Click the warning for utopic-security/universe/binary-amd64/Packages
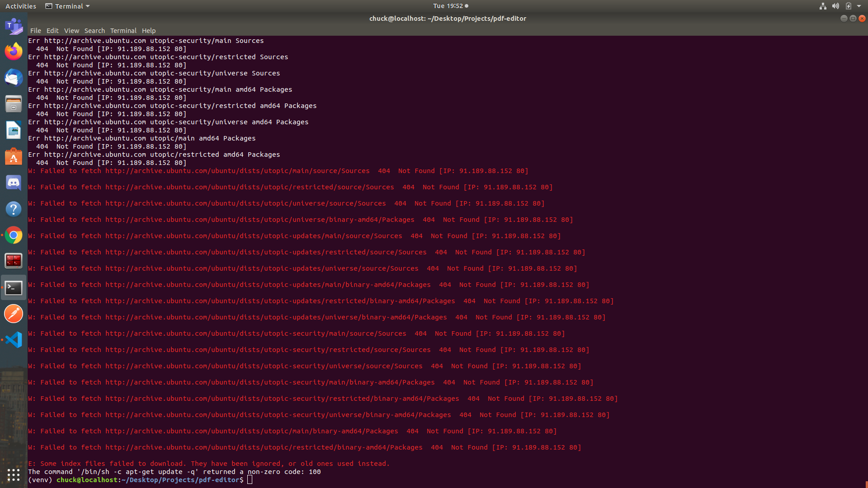The width and height of the screenshot is (868, 488). 319,415
